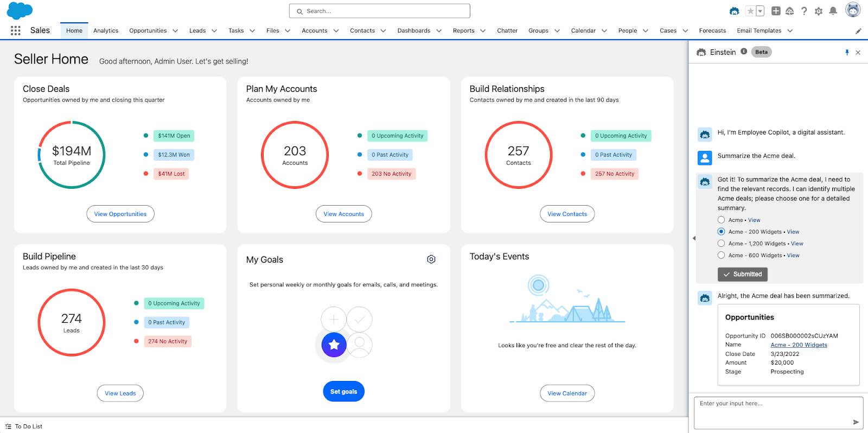Image resolution: width=868 pixels, height=433 pixels.
Task: Expand the Dashboards tab dropdown chevron
Action: point(439,31)
